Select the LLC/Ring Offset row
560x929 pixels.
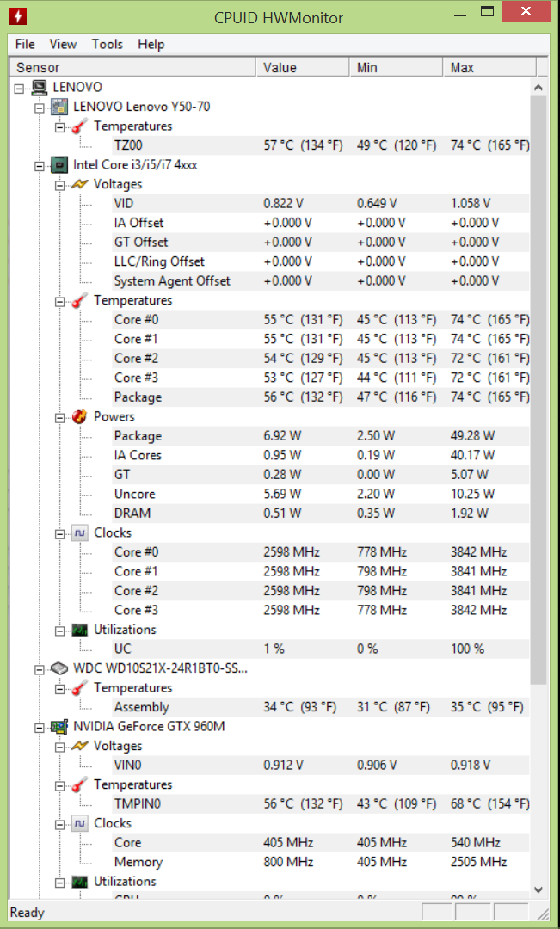pyautogui.click(x=320, y=261)
